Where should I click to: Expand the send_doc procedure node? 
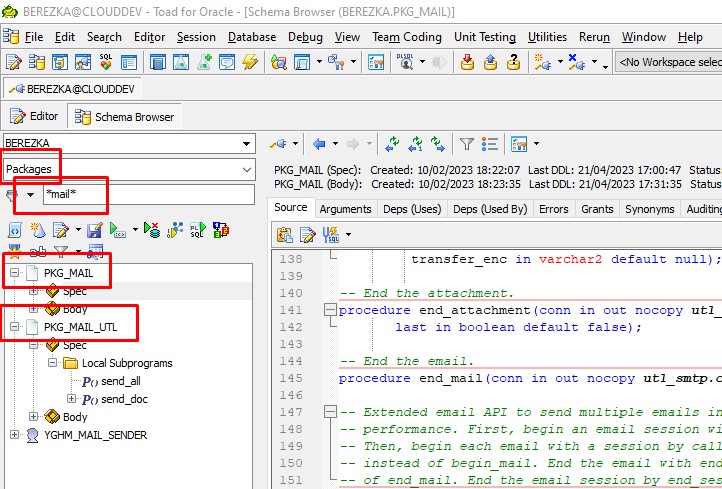point(71,399)
